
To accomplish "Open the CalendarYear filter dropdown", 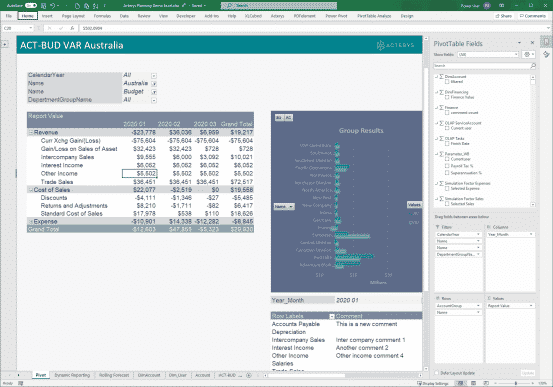I will pyautogui.click(x=154, y=76).
